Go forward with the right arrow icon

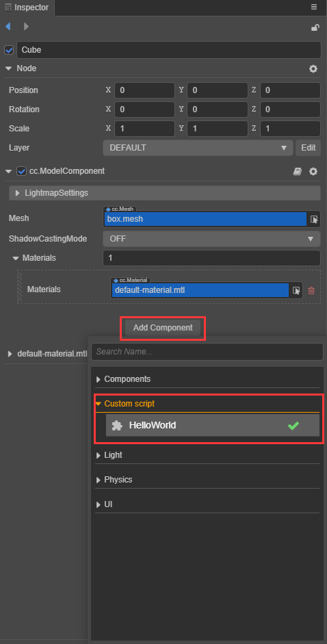pyautogui.click(x=26, y=27)
